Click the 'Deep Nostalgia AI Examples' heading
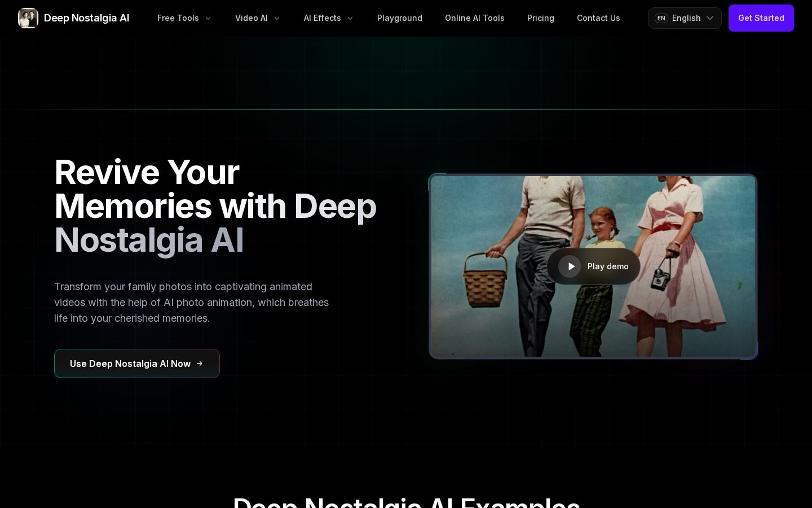812x508 pixels. [406, 501]
